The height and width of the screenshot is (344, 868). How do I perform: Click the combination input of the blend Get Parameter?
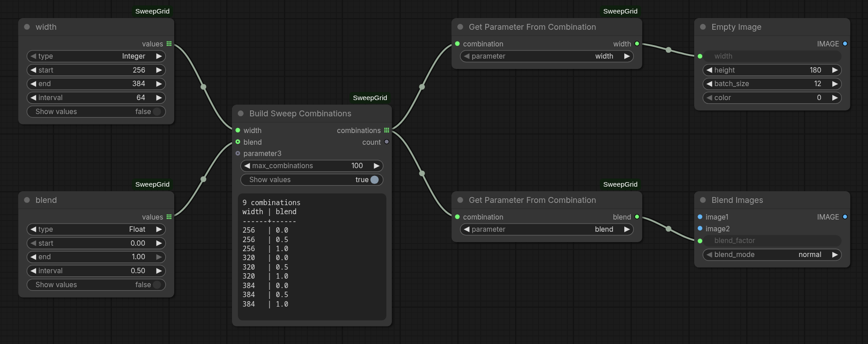(x=458, y=217)
